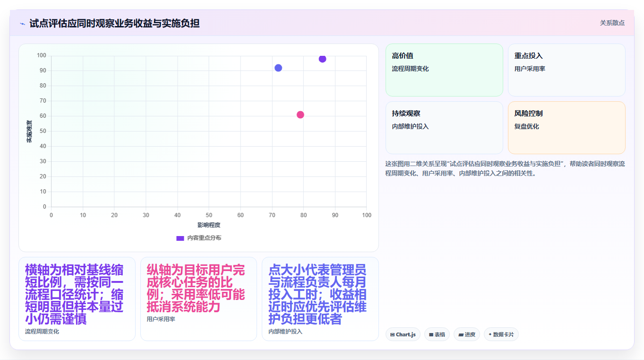Click the 内部维护投入 caption under blue card
This screenshot has width=644, height=360.
[285, 332]
